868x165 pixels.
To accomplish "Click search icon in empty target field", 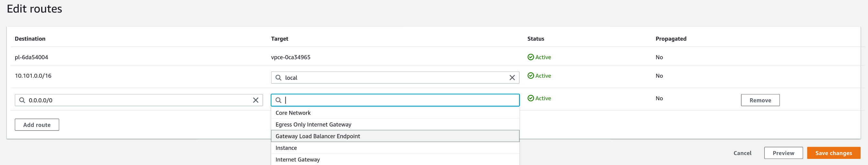I will point(278,100).
